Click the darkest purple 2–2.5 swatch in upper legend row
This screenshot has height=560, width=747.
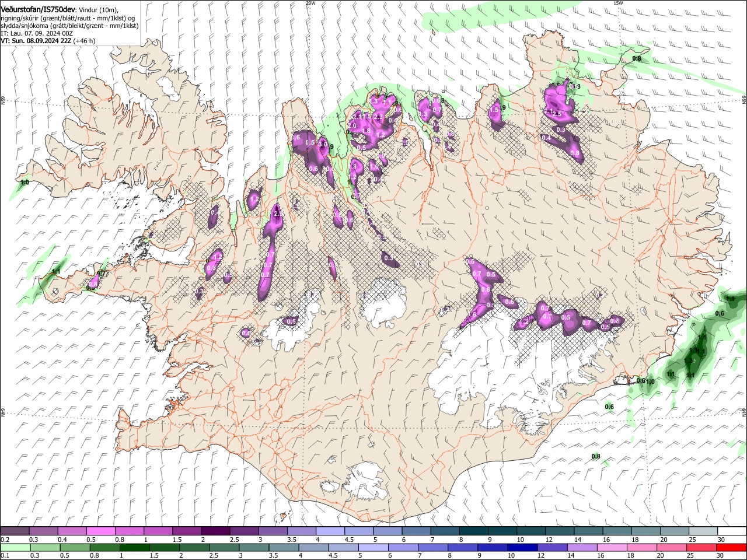[215, 531]
